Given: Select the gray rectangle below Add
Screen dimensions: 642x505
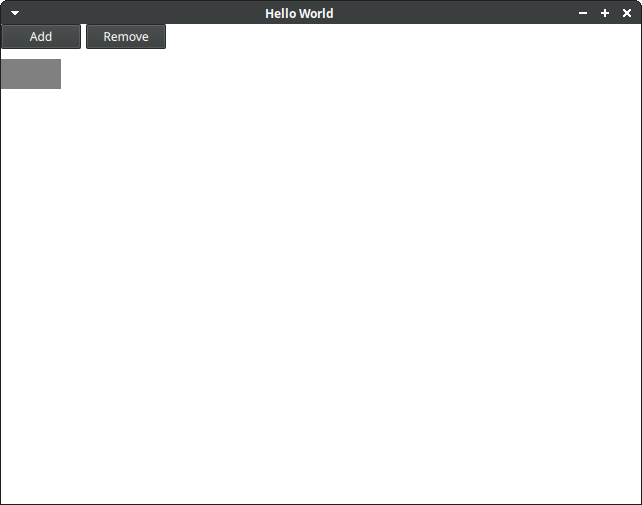Looking at the screenshot, I should coord(31,74).
